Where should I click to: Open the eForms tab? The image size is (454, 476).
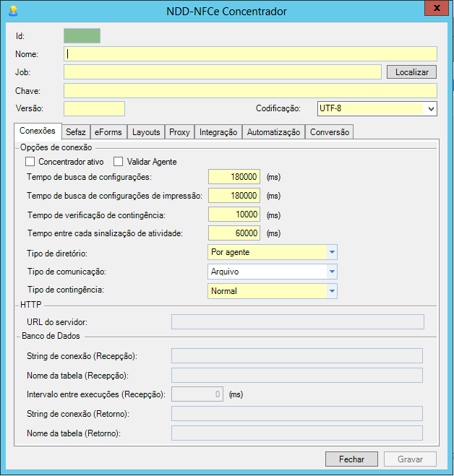[108, 132]
